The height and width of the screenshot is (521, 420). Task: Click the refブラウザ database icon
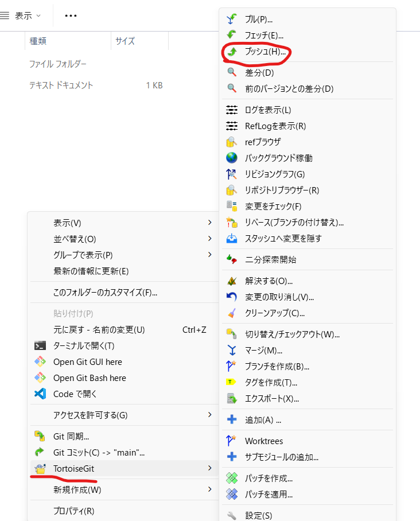[x=232, y=142]
